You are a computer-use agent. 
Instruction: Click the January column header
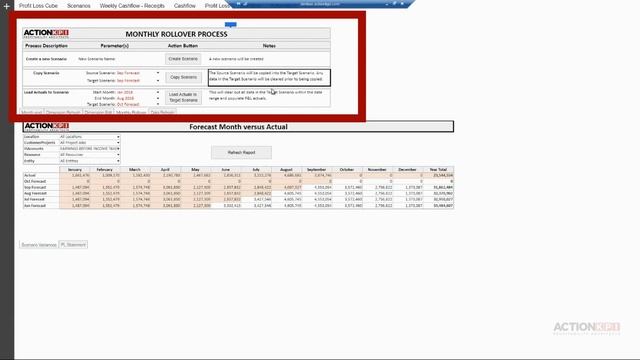74,169
